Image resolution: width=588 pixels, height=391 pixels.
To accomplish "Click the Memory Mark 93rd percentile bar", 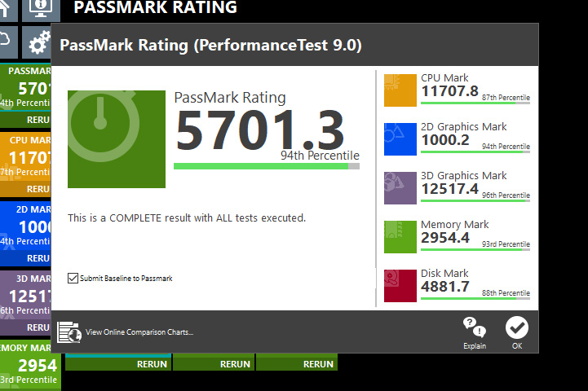I will coord(475,249).
